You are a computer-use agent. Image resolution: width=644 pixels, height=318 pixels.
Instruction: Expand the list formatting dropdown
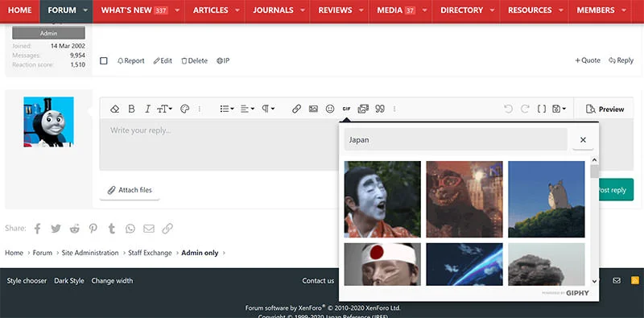(227, 109)
